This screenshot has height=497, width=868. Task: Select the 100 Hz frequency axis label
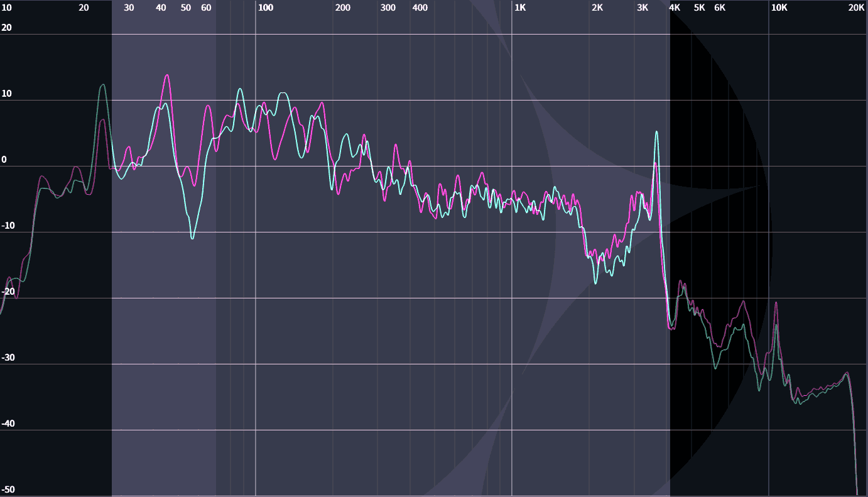266,8
